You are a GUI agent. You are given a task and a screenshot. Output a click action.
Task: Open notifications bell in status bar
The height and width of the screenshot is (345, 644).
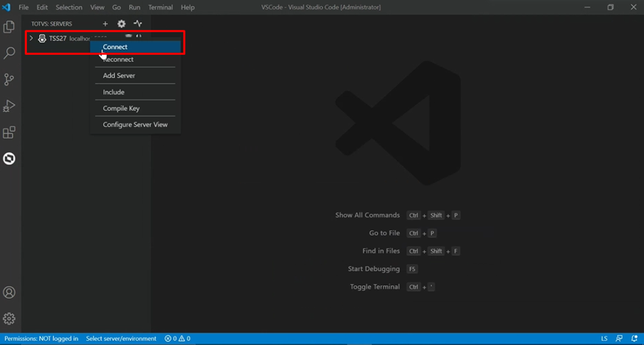point(634,339)
